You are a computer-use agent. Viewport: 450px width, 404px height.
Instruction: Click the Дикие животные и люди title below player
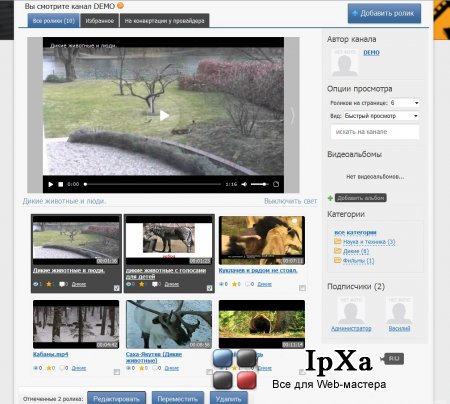click(64, 201)
